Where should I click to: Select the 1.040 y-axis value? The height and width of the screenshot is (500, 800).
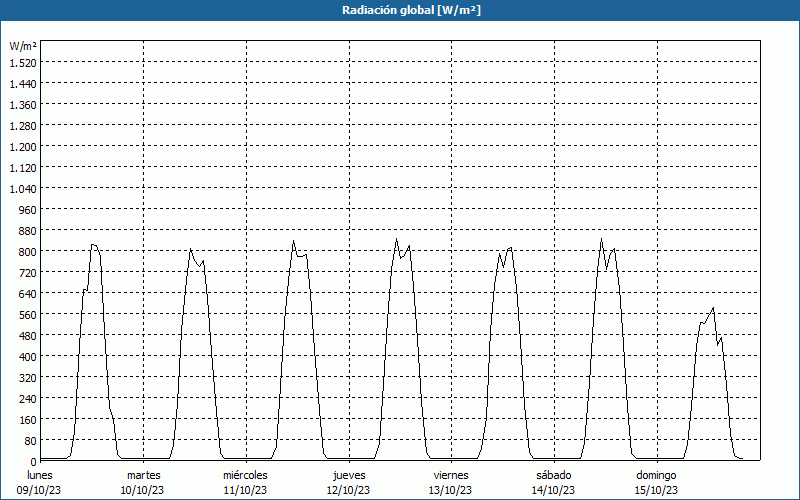point(23,189)
